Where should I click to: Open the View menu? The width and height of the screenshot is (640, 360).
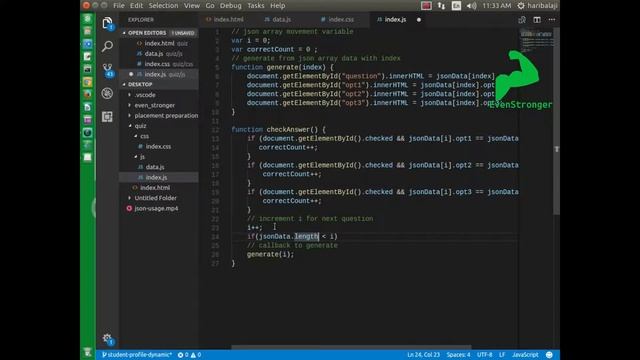coord(191,6)
